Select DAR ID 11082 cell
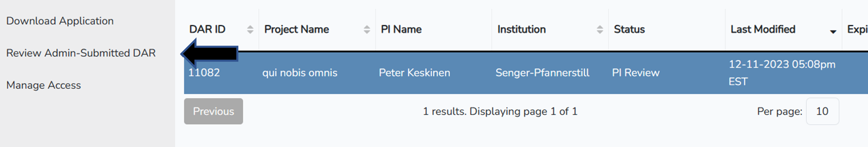868x147 pixels. [204, 73]
